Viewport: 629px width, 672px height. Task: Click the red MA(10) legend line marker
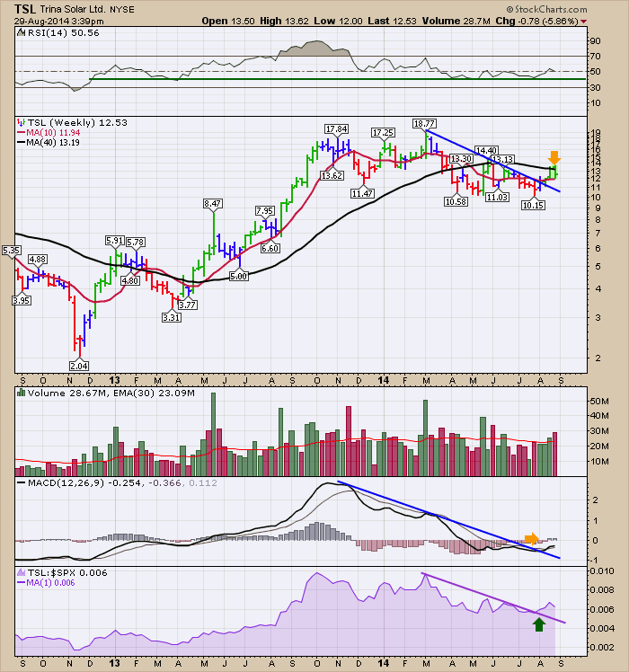pyautogui.click(x=21, y=133)
